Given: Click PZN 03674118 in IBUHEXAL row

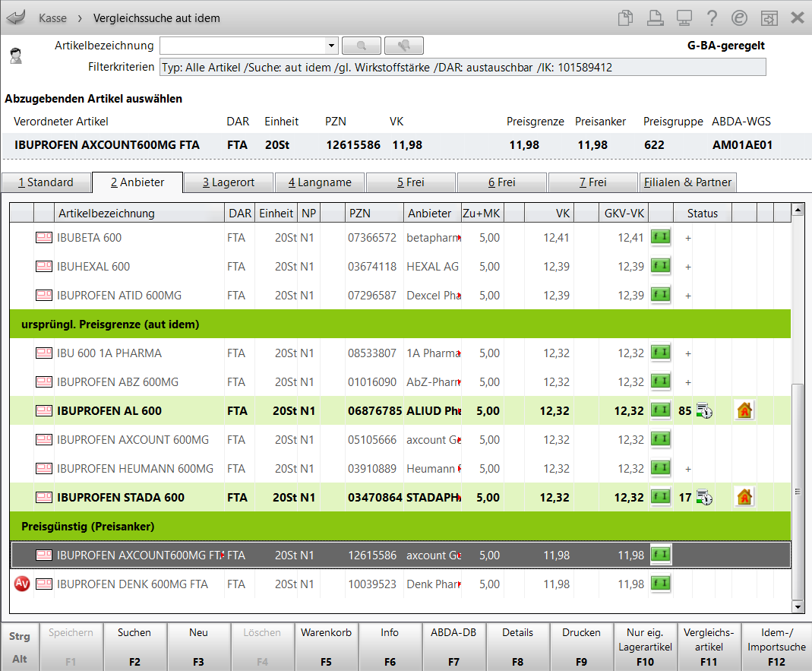Looking at the screenshot, I should 372,267.
